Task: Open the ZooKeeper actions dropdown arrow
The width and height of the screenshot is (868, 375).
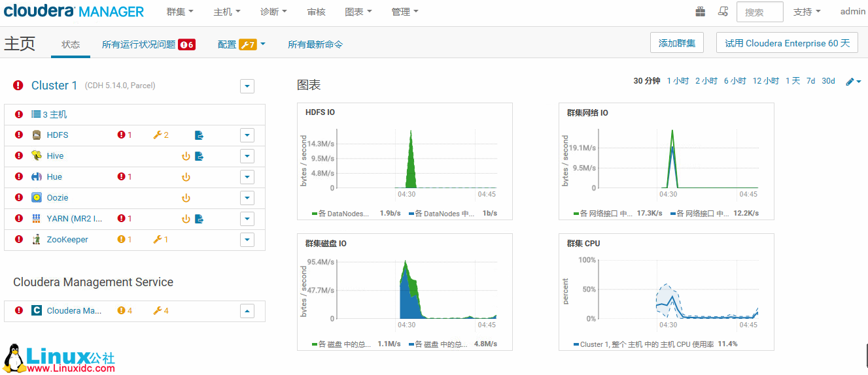Action: tap(247, 240)
